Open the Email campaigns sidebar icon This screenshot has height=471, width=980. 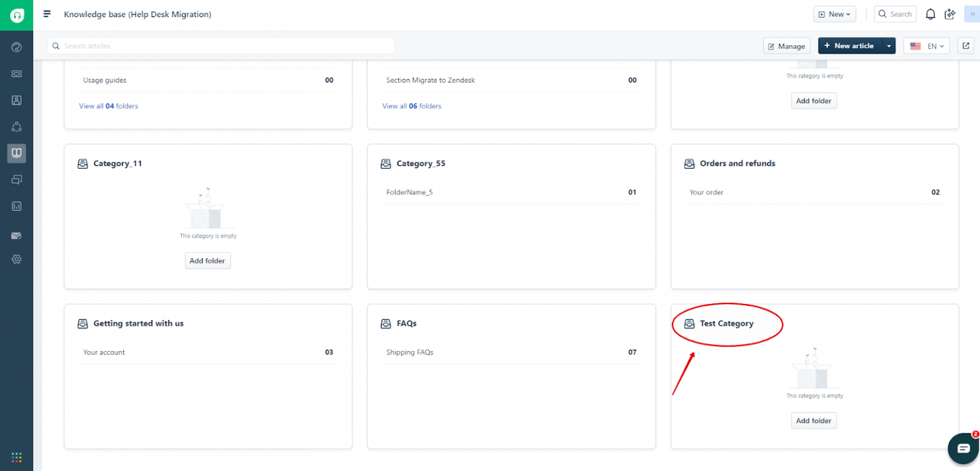coord(17,236)
